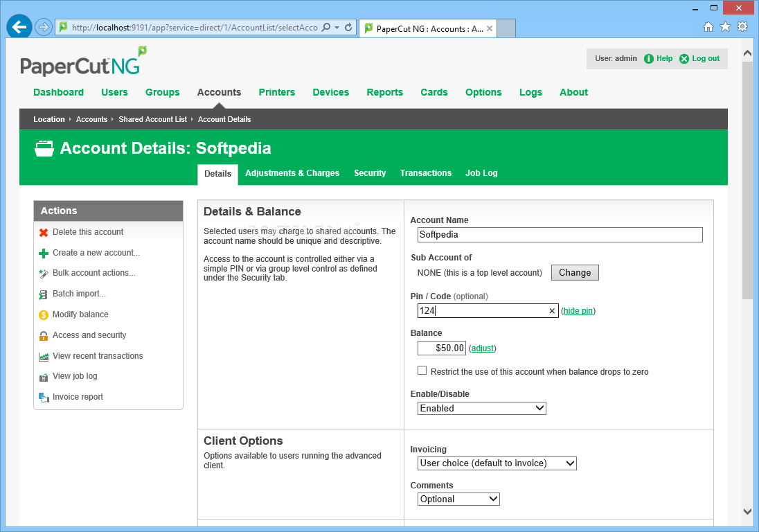Click the Pin / Code input field

[x=488, y=311]
